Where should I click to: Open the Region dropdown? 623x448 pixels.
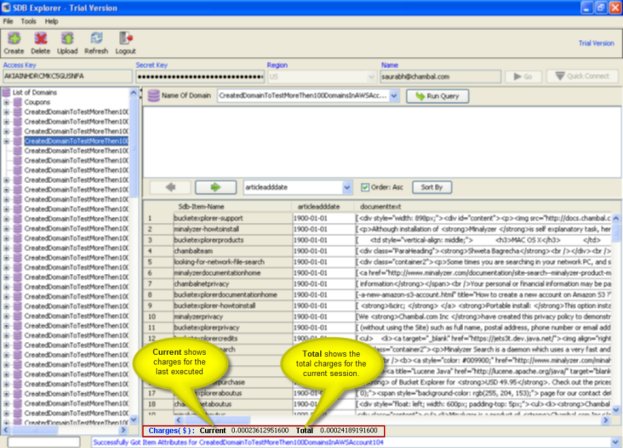371,76
